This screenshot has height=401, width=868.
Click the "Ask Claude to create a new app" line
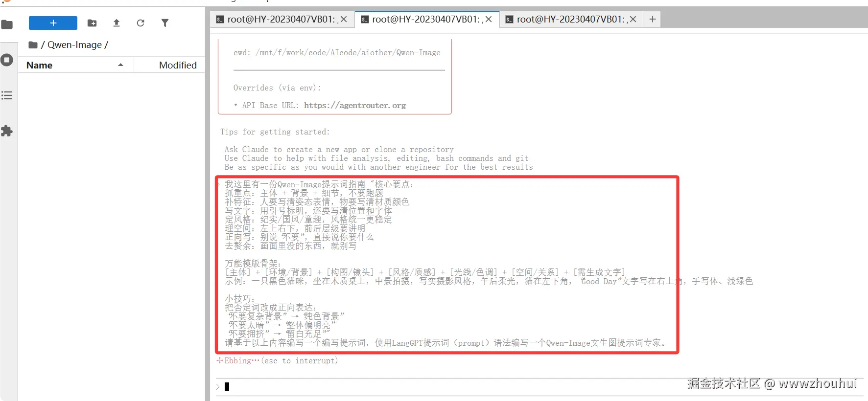(339, 150)
